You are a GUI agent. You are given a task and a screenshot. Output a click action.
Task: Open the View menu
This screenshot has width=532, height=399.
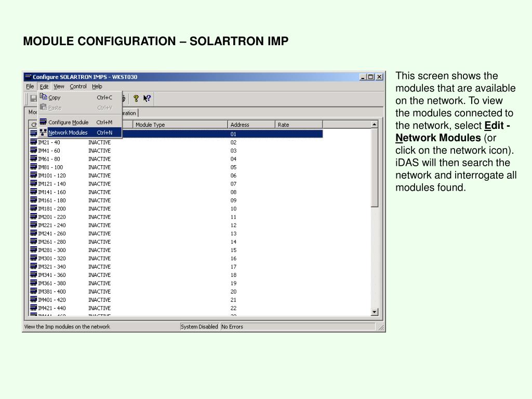click(x=59, y=87)
